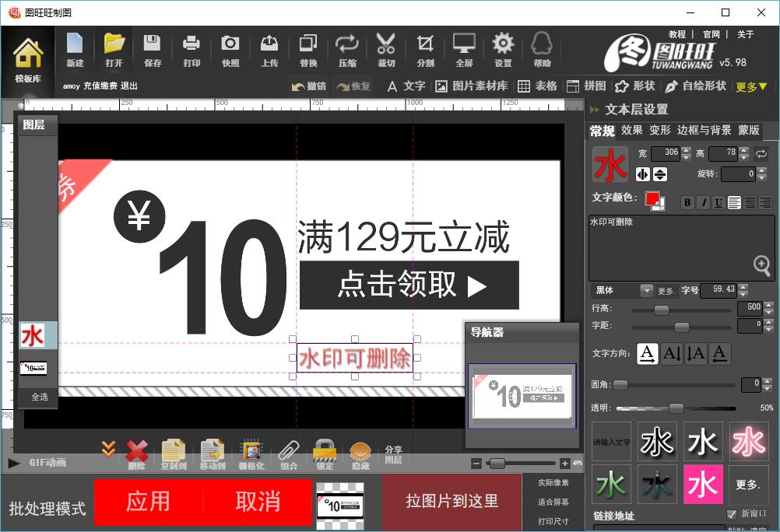Select the 水 text layer thumbnail
Viewport: 780px width, 532px height.
[x=33, y=335]
